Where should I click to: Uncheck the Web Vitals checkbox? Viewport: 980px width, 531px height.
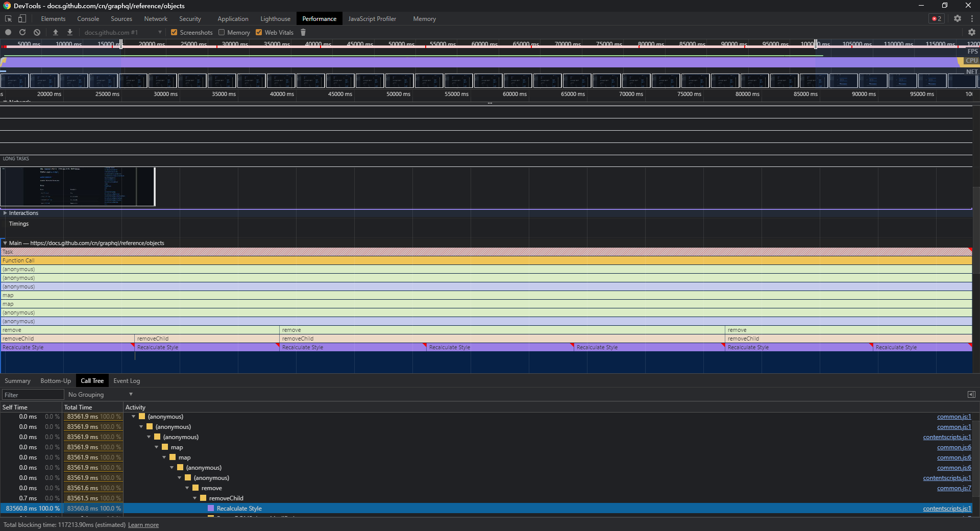[259, 32]
